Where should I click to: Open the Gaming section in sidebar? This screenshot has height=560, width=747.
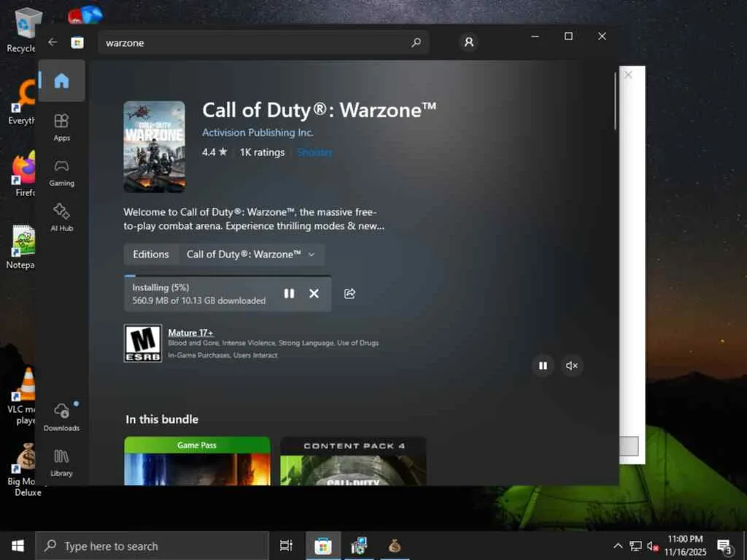point(61,172)
